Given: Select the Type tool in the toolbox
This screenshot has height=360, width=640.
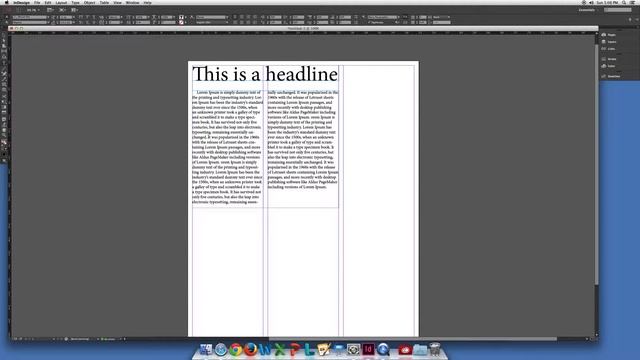Looking at the screenshot, I should click(4, 62).
